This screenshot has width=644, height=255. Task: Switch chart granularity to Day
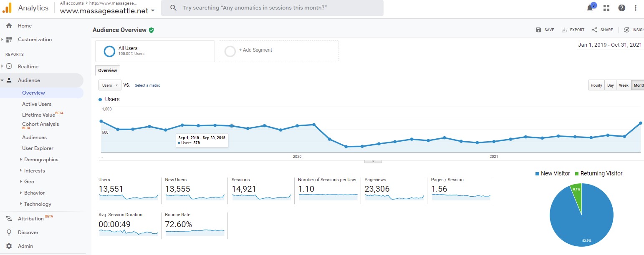611,85
